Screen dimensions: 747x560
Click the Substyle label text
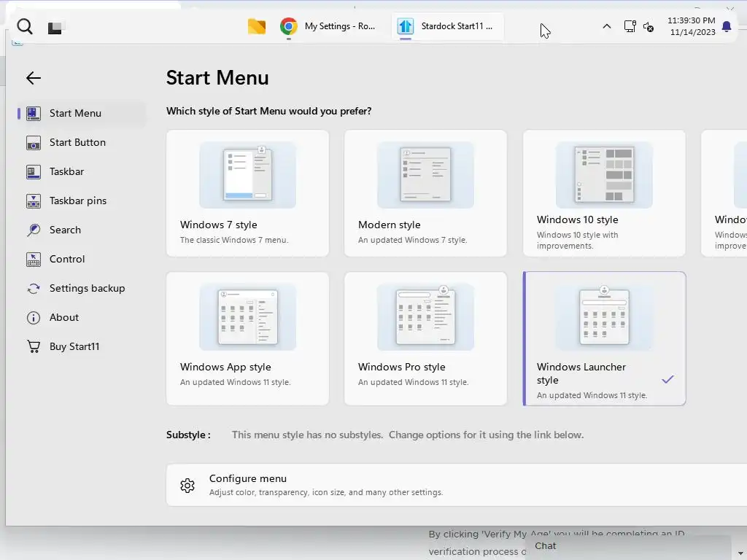(x=188, y=435)
